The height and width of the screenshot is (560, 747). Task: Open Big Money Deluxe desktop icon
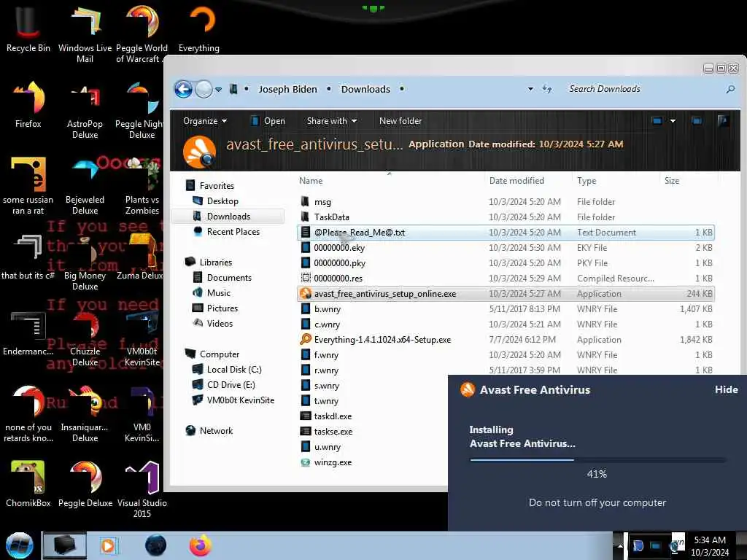pos(85,262)
